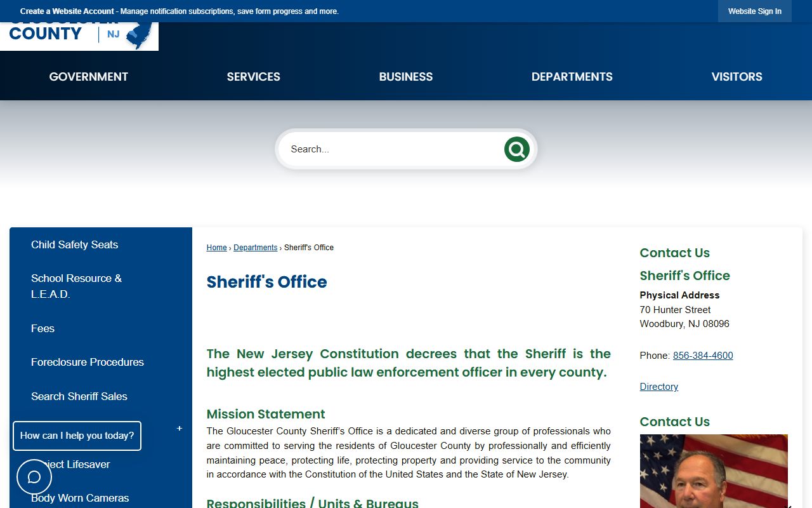Open the Fees sidebar link

click(x=43, y=328)
